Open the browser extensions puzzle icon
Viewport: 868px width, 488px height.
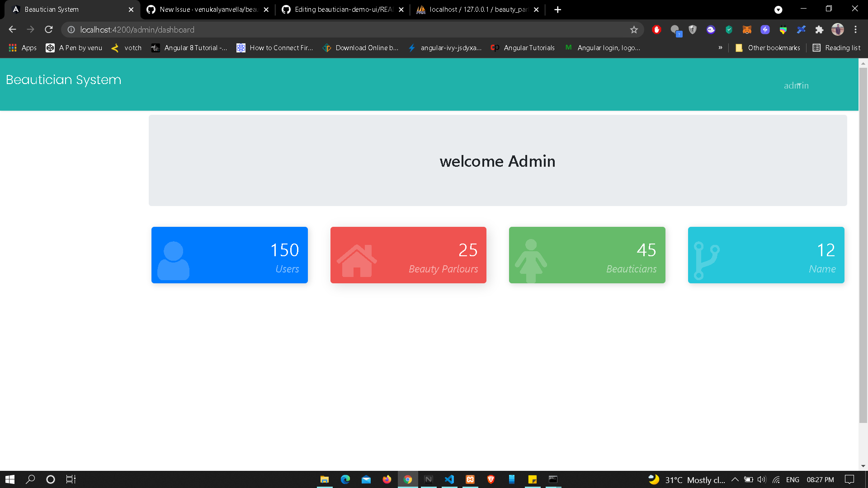click(x=820, y=29)
